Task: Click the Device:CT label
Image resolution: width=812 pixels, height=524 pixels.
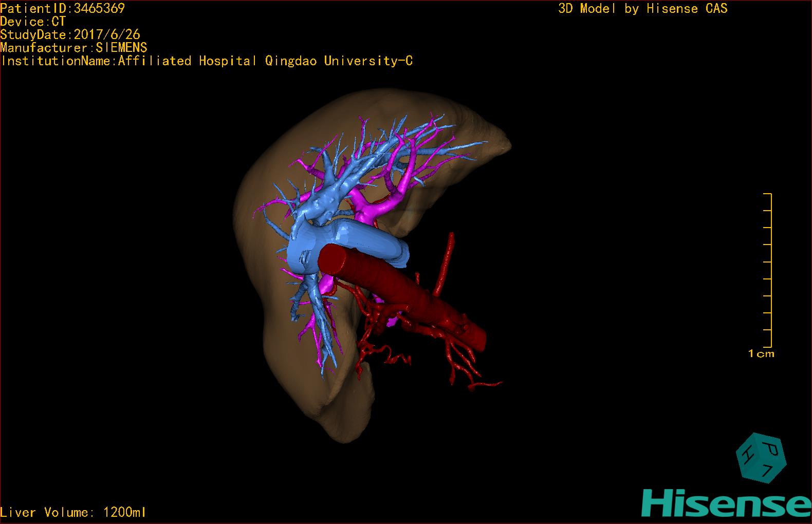Action: [x=33, y=22]
